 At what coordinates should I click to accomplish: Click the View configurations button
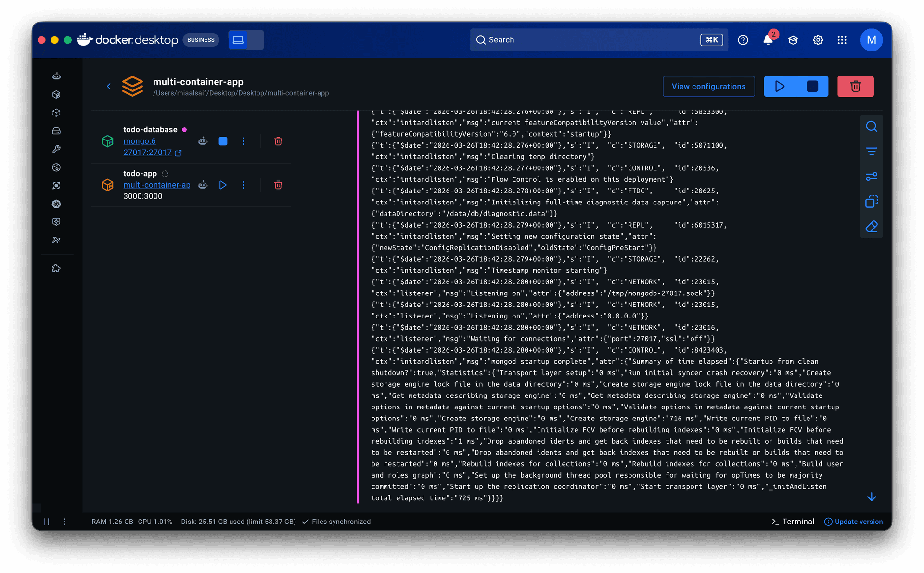tap(708, 87)
